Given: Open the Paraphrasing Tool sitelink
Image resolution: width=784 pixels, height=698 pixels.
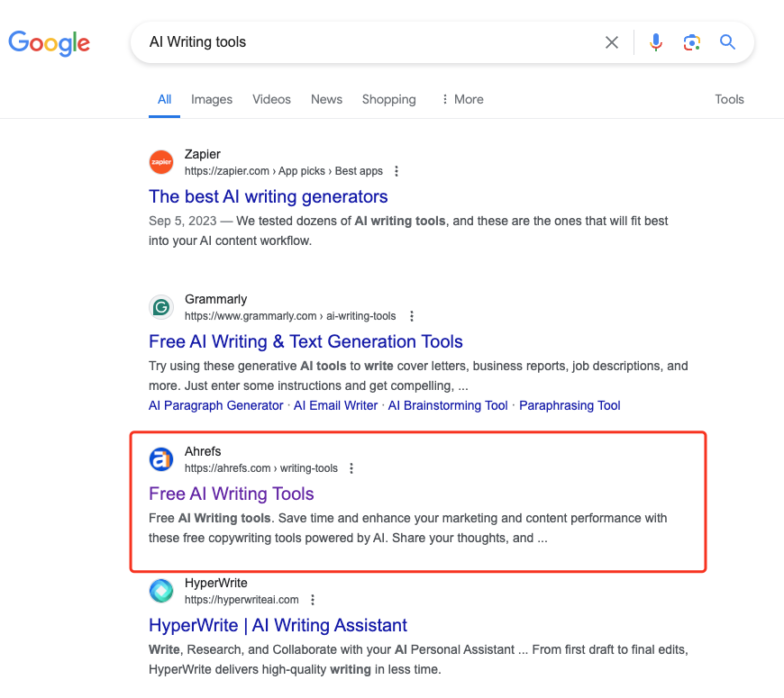Looking at the screenshot, I should click(x=570, y=405).
